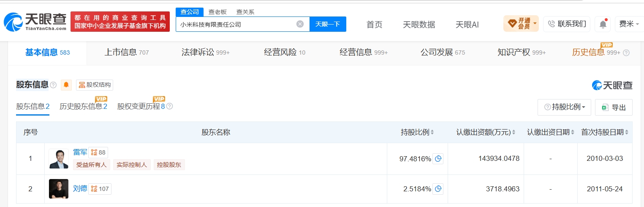Select the 股东信息 2 sub-tab

coord(33,107)
